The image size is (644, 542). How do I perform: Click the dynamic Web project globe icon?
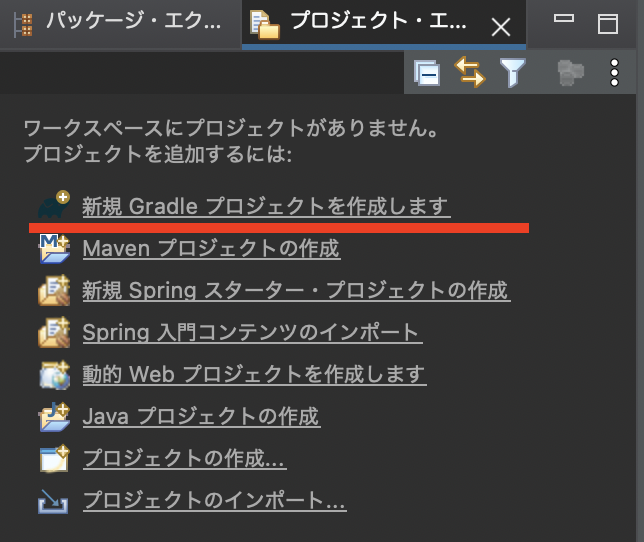(55, 375)
